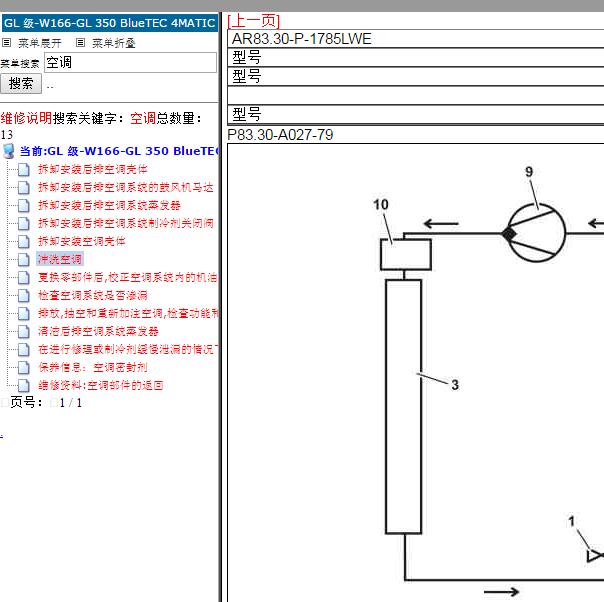
Task: Click document icon beside 更换零部件后,校正空调系统内的机油
Action: (x=23, y=277)
